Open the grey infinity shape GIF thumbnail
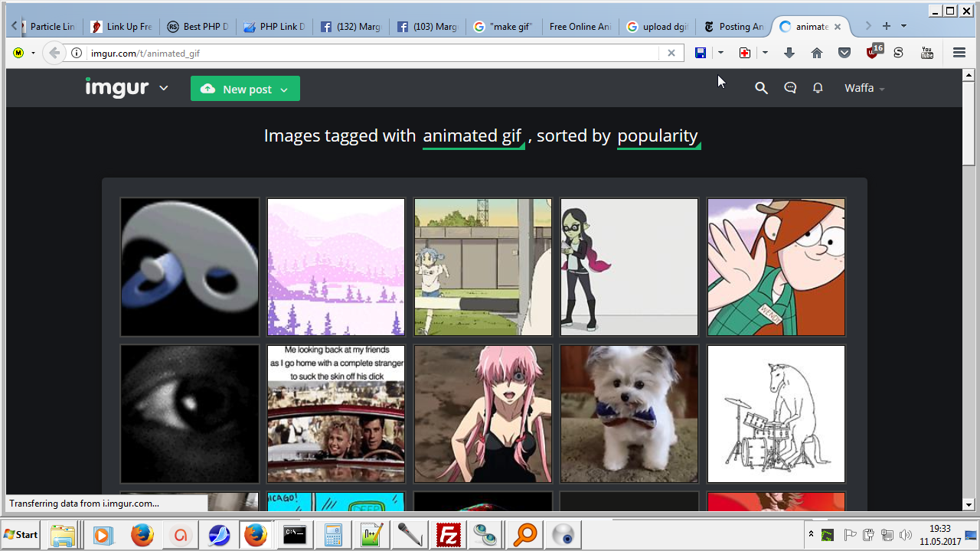 point(190,267)
